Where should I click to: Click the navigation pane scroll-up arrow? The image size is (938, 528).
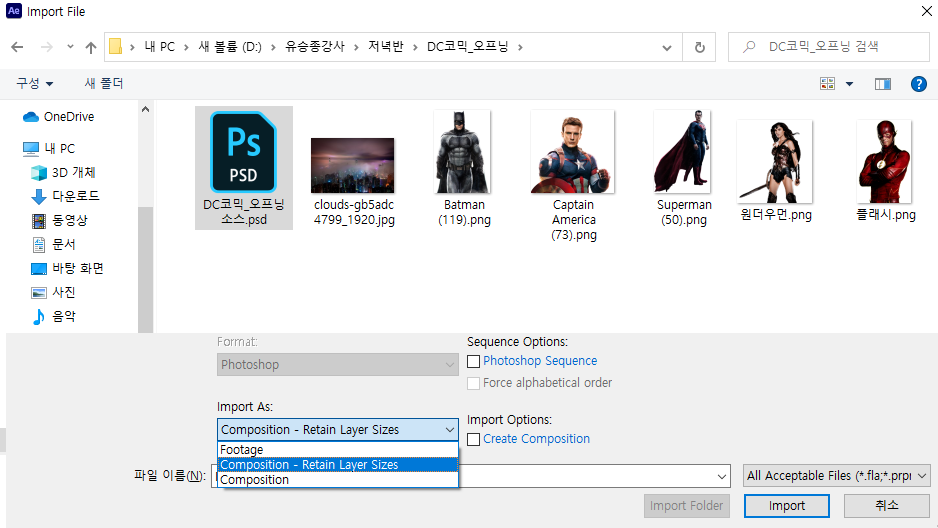click(x=145, y=109)
